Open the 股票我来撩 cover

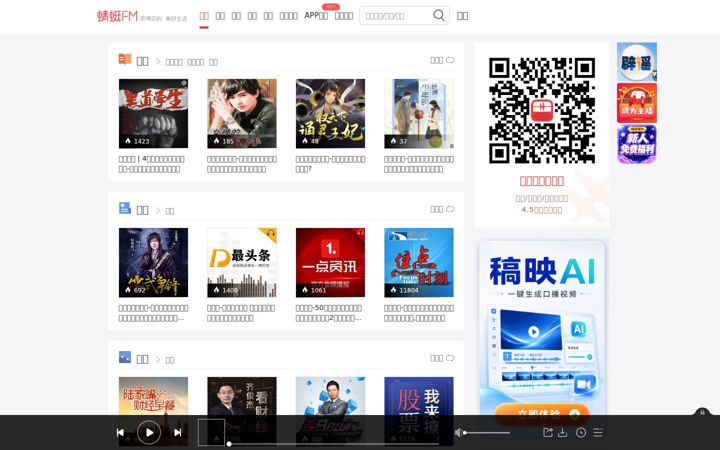(x=419, y=396)
